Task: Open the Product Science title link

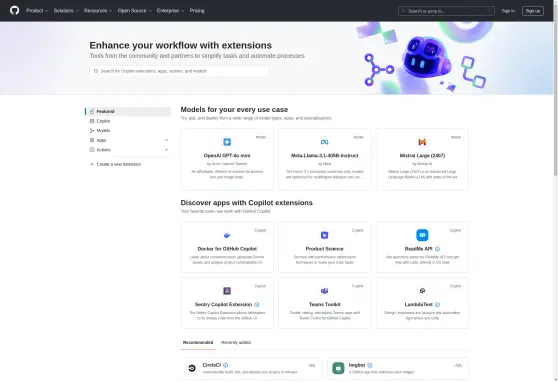Action: 324,249
